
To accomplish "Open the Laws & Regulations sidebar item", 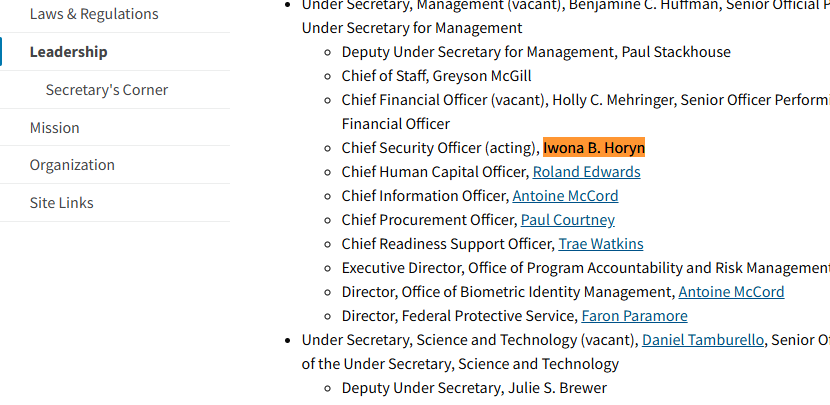I will pos(94,14).
